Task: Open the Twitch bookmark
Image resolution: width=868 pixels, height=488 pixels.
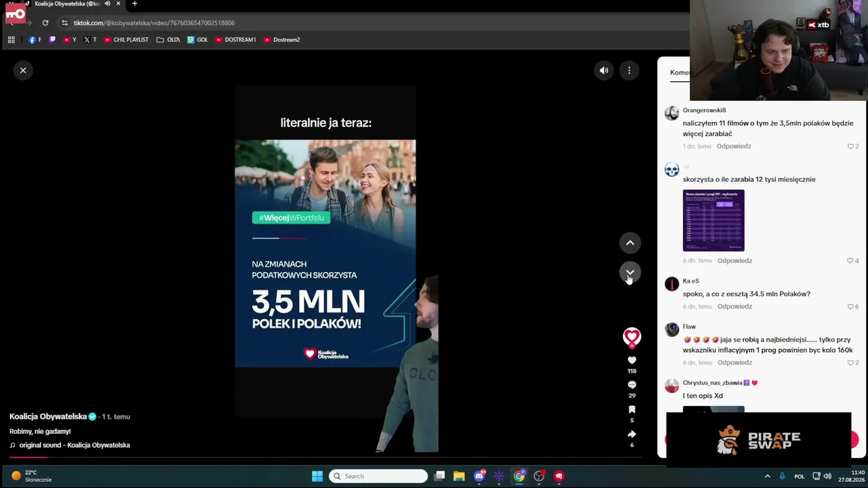Action: point(53,40)
